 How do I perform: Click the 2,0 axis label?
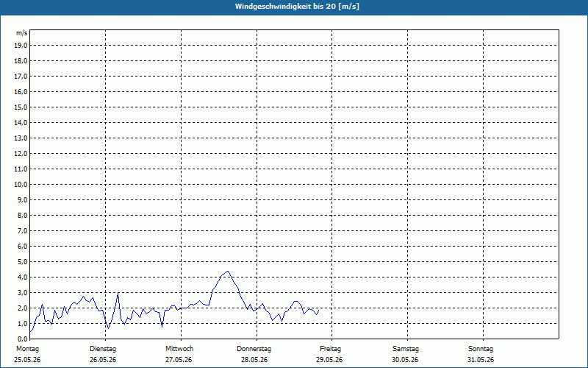click(22, 308)
